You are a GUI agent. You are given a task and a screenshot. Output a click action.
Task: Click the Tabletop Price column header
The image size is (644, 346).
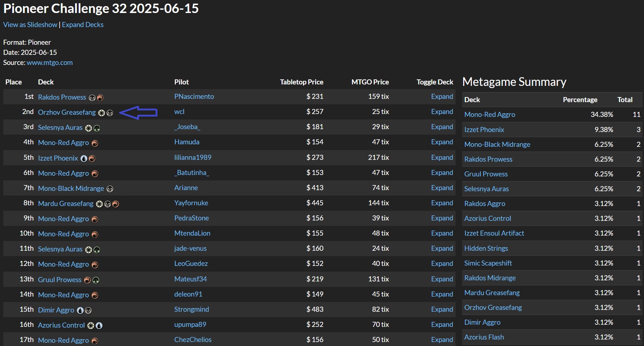(x=302, y=82)
